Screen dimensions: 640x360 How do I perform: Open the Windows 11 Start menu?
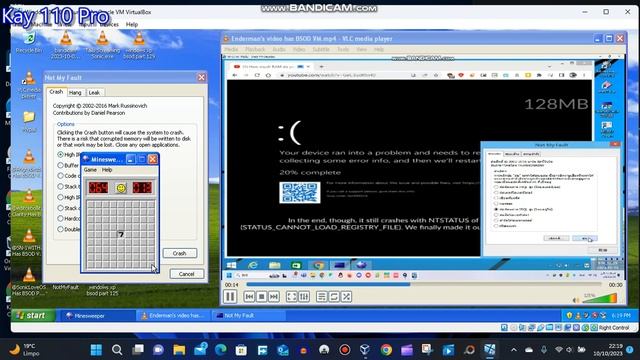[x=96, y=350]
